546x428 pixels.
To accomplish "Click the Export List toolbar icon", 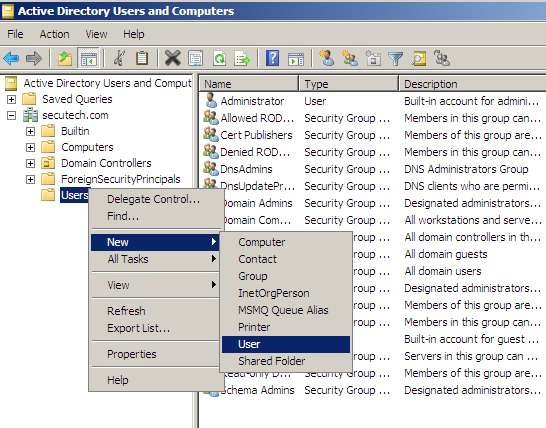I will click(242, 58).
